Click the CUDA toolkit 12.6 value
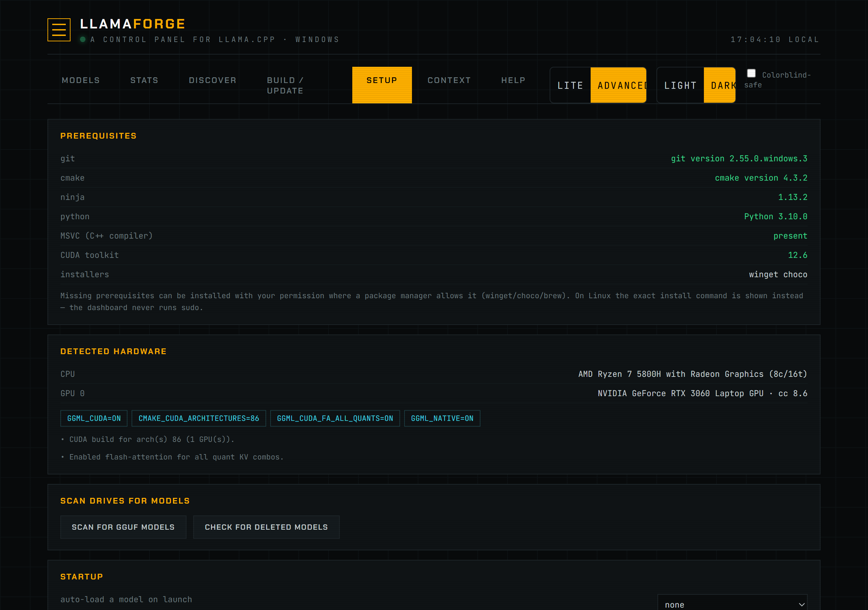The width and height of the screenshot is (868, 610). [x=798, y=255]
